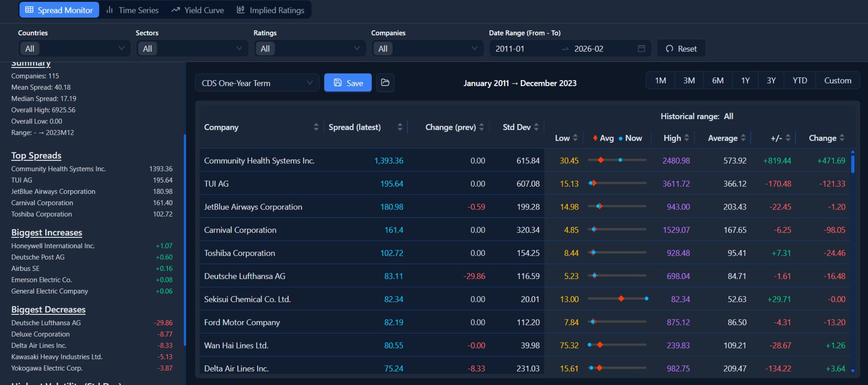Select the Custom range button
This screenshot has height=385, width=868.
(x=837, y=81)
